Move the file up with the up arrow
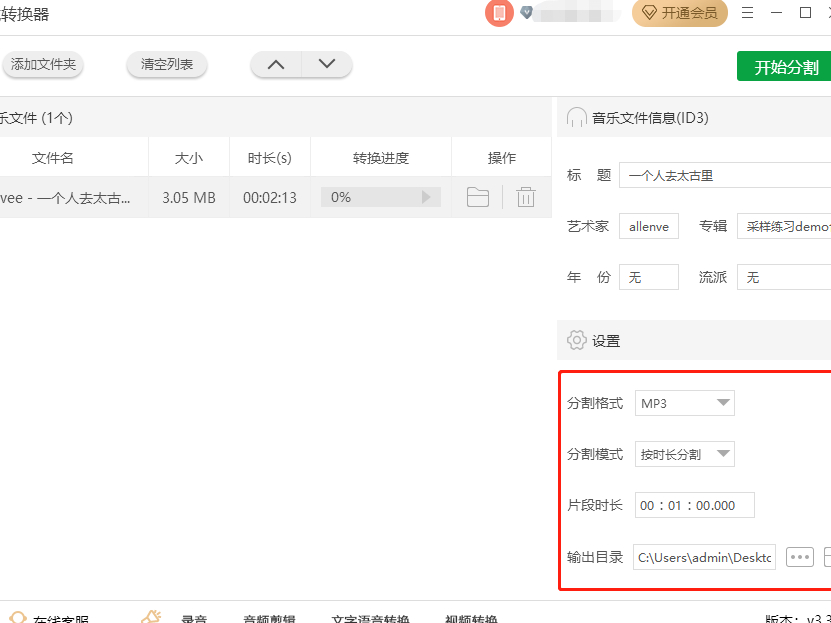Viewport: 831px width, 623px height. (x=276, y=64)
